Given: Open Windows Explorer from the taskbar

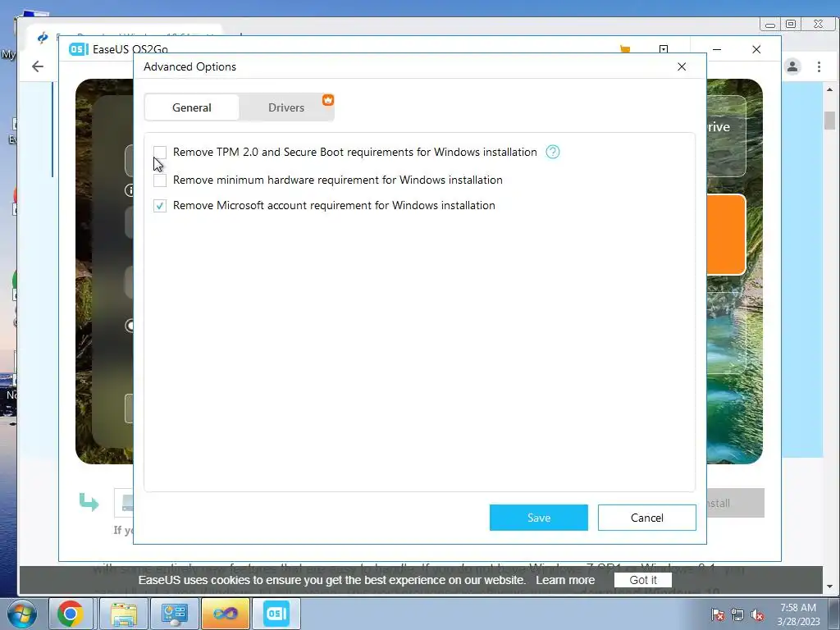Looking at the screenshot, I should pos(124,614).
